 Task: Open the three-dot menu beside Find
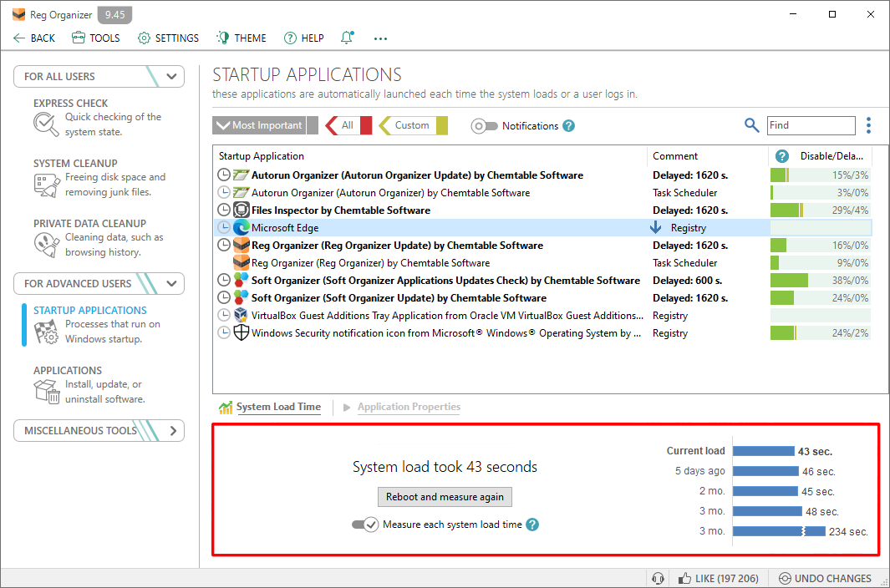[x=868, y=124]
